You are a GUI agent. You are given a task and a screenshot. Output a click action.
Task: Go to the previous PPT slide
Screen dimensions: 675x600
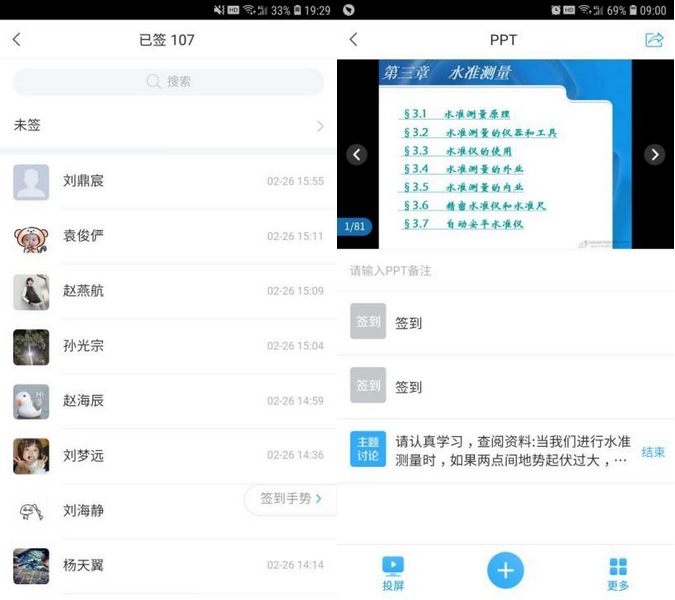357,154
